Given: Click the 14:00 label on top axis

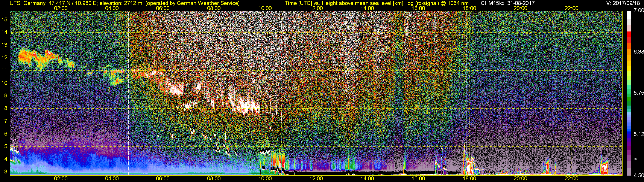Looking at the screenshot, I should click(x=367, y=8).
